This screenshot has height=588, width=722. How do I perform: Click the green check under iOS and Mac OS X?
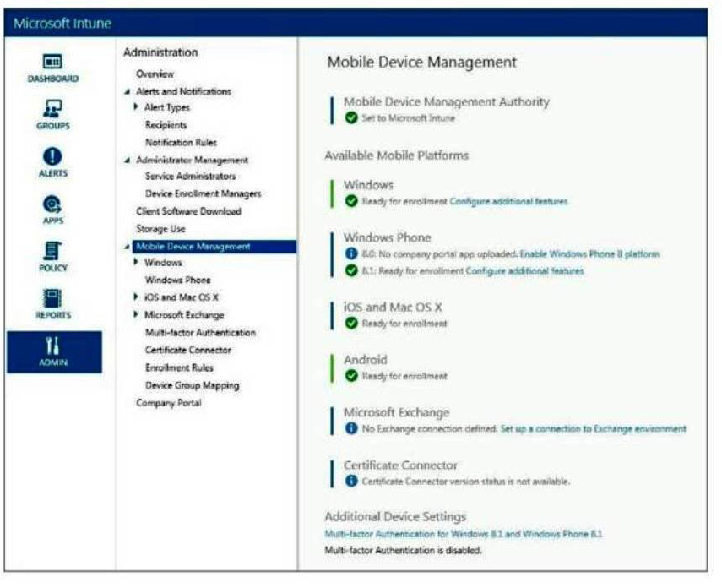pos(351,323)
